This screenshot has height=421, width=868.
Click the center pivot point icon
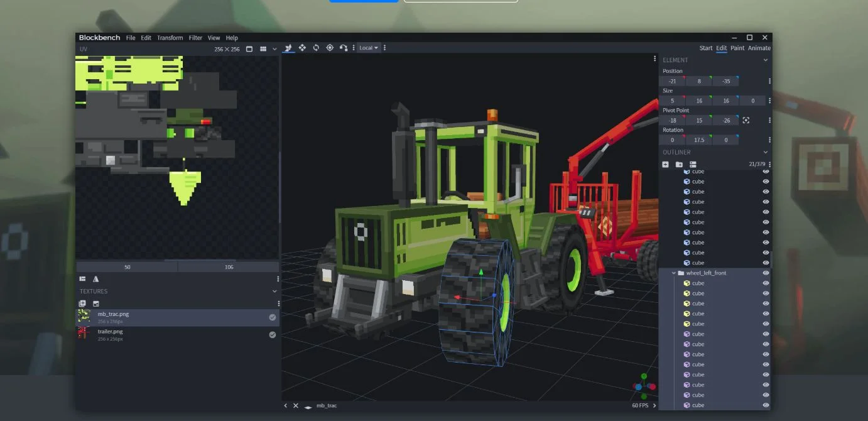point(746,120)
